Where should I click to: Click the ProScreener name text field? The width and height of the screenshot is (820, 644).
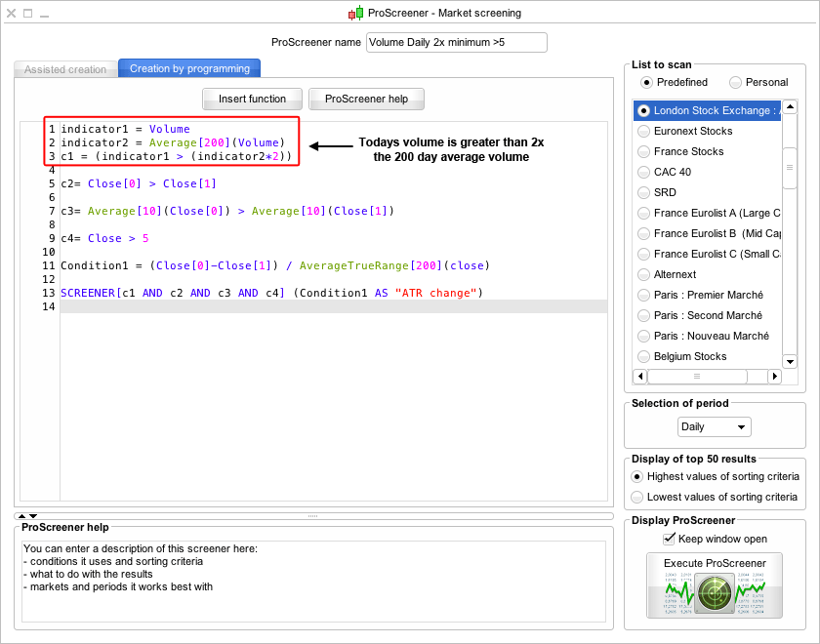[x=456, y=42]
